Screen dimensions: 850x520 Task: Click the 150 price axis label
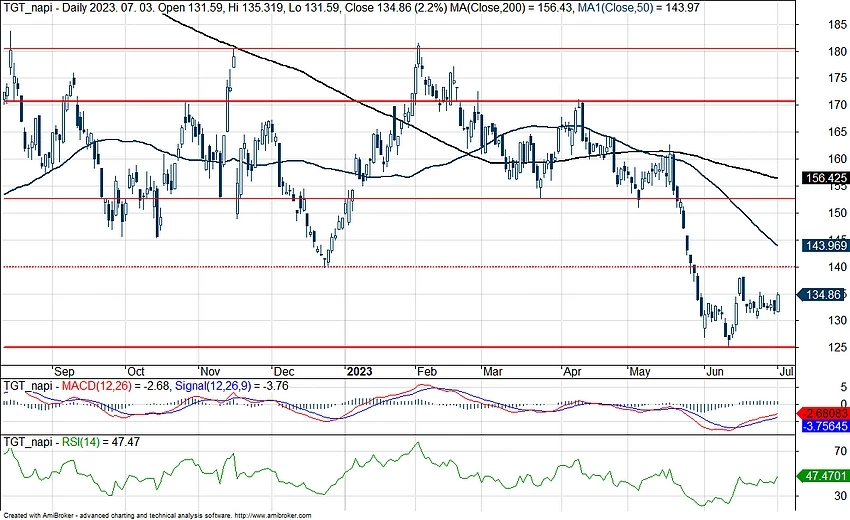point(838,213)
